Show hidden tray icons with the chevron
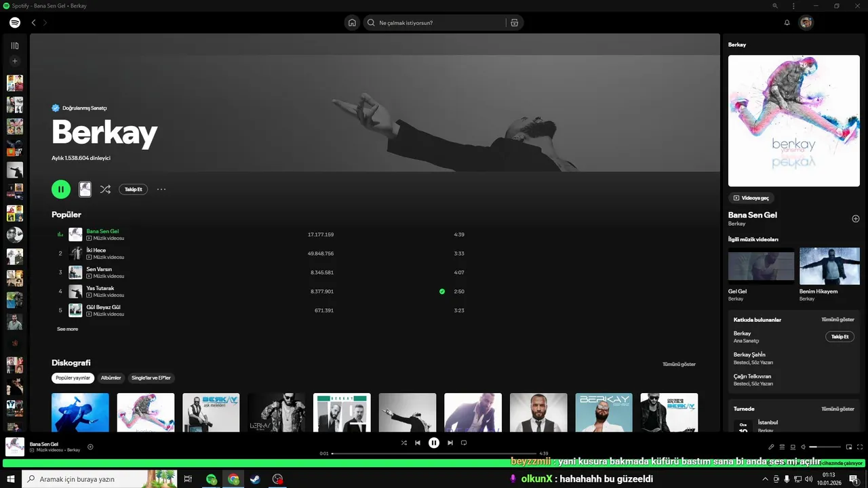This screenshot has width=868, height=488. point(766,479)
